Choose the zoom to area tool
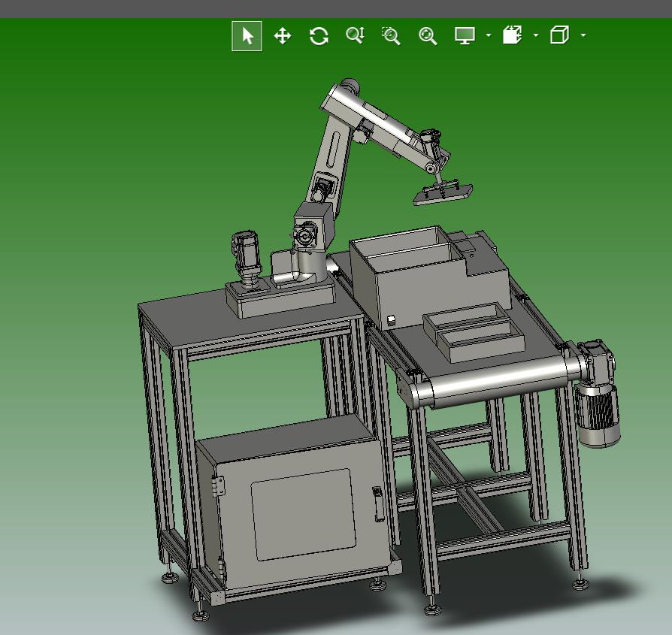The height and width of the screenshot is (635, 672). [x=391, y=36]
